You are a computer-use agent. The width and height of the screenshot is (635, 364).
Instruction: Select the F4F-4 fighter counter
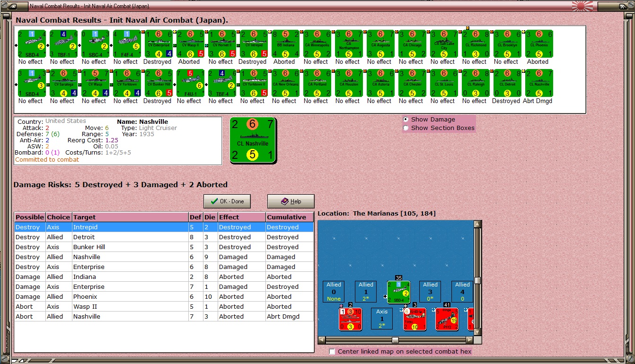click(126, 44)
